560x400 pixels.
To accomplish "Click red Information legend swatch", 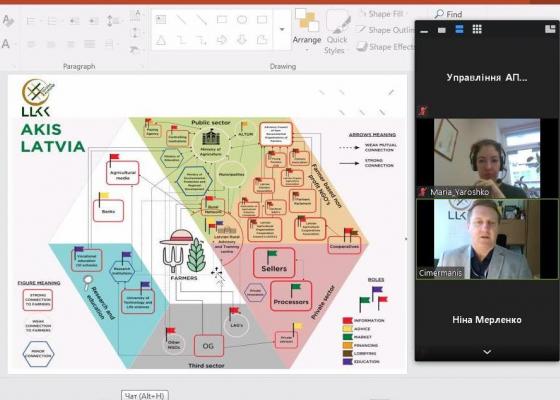I will pyautogui.click(x=347, y=320).
